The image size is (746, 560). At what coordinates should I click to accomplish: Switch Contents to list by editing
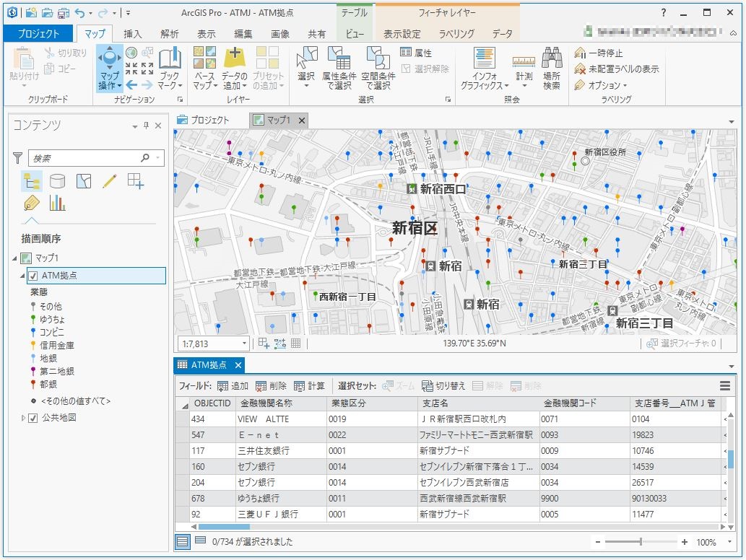pyautogui.click(x=110, y=181)
